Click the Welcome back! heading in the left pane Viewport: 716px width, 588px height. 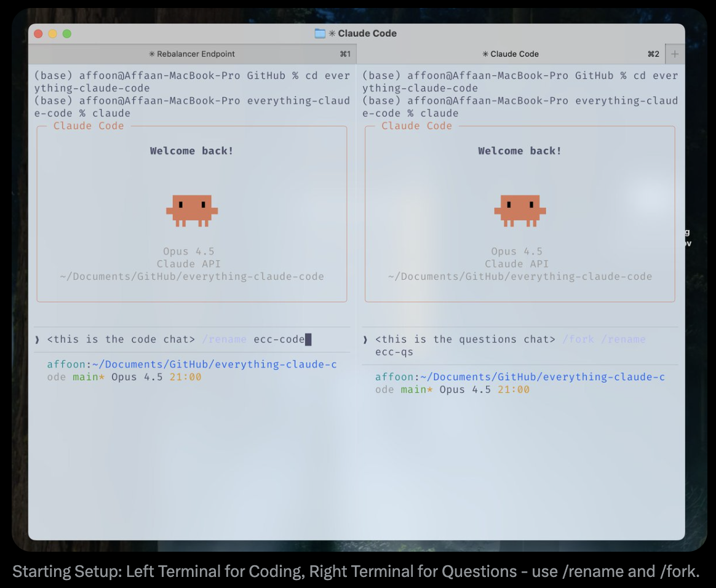click(x=191, y=151)
